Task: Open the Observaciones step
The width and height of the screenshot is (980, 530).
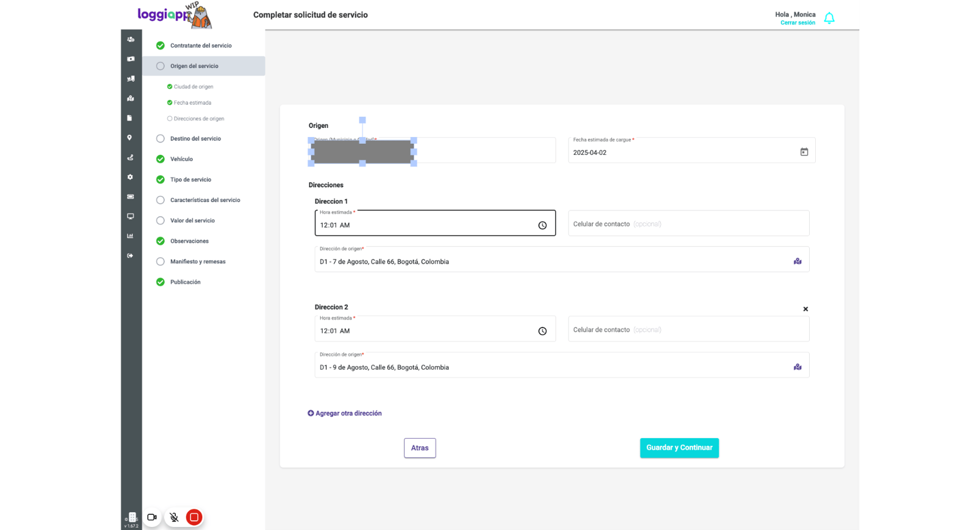Action: tap(189, 241)
